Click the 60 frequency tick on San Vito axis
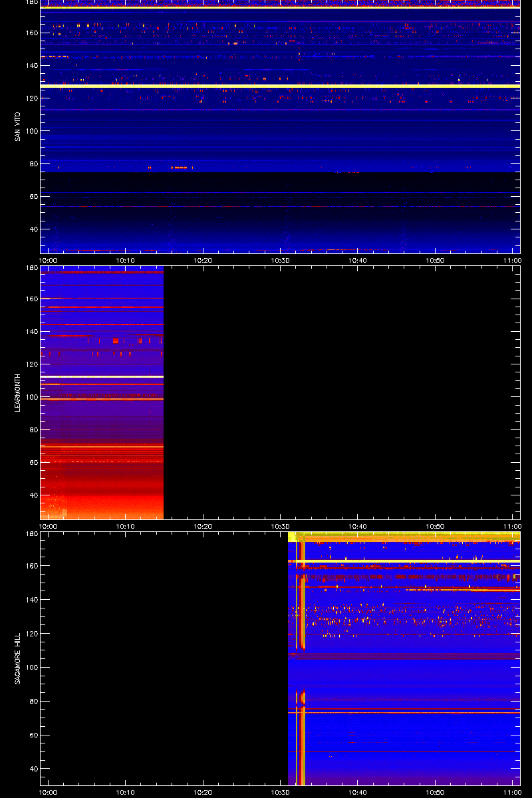Viewport: 532px width, 798px height. [x=33, y=196]
